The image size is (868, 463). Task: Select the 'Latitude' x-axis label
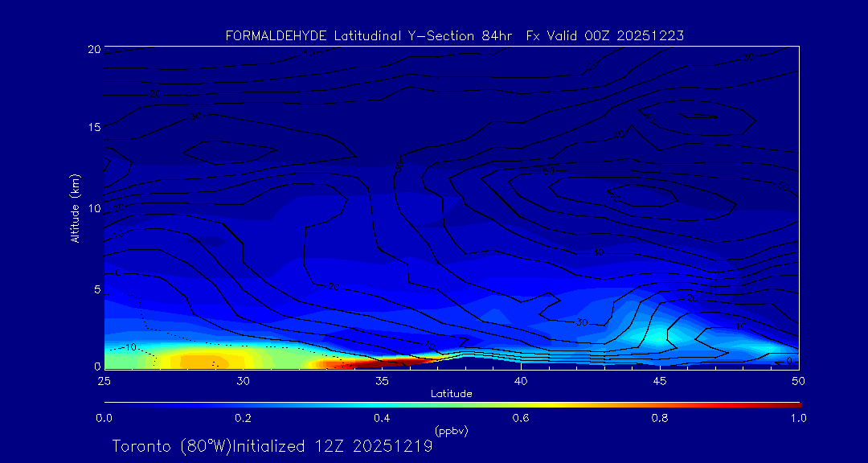click(451, 394)
